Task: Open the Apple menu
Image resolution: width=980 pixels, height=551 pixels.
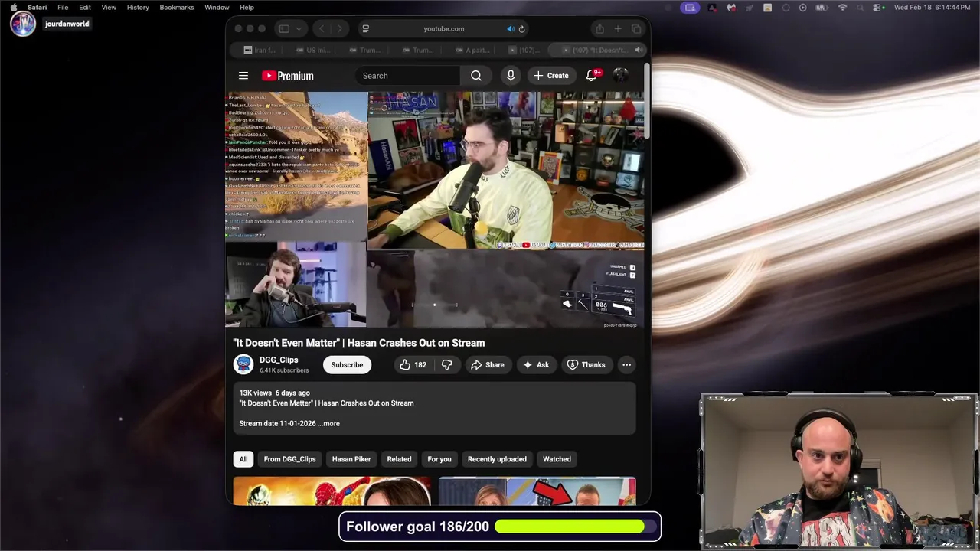Action: tap(13, 7)
